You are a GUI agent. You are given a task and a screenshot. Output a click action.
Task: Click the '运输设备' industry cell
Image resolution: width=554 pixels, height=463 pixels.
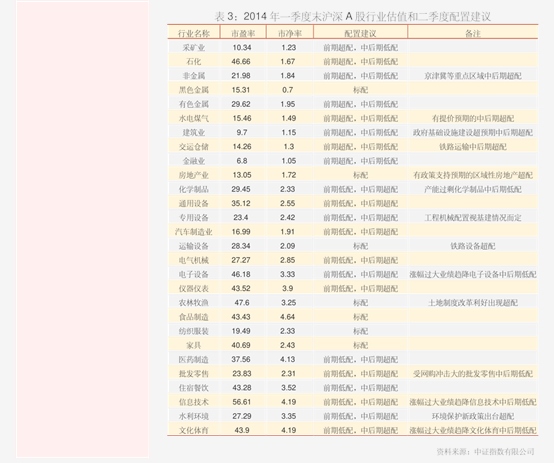[x=194, y=246]
